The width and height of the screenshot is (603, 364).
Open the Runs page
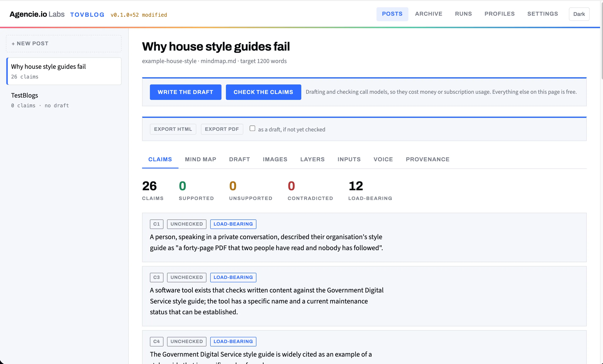tap(463, 14)
